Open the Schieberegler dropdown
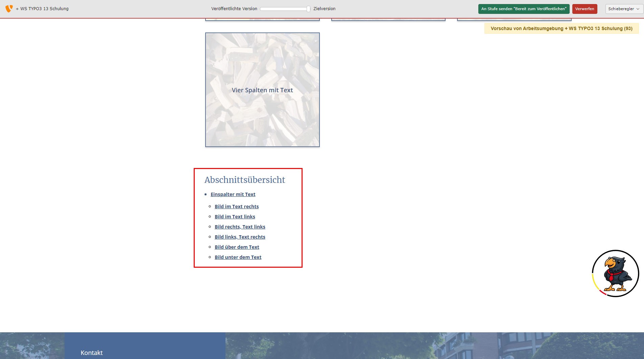Viewport: 644px width, 359px height. [x=624, y=9]
